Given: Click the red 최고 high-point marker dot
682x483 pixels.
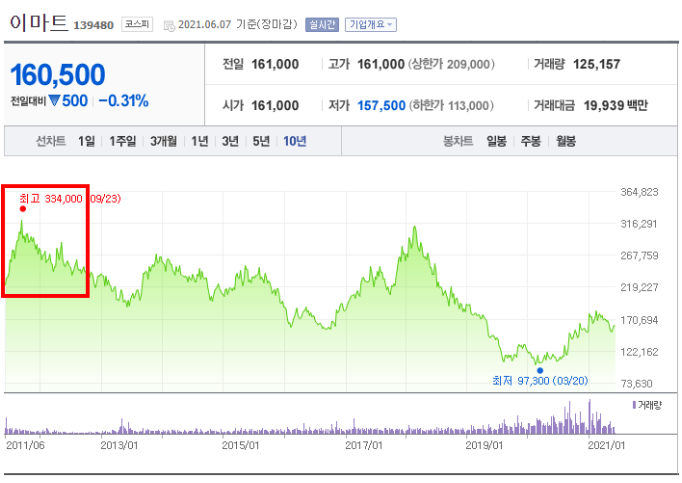Looking at the screenshot, I should tap(23, 209).
